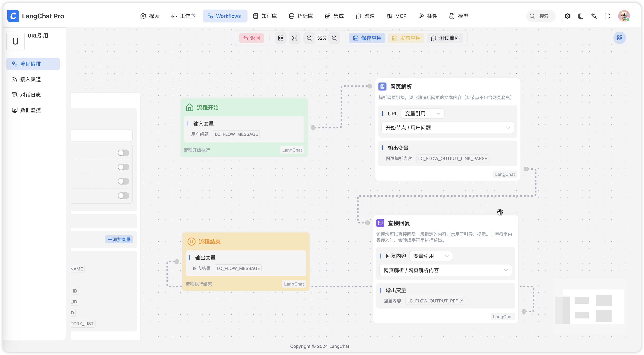Open the settings gear icon
Screen dimensions: 644x355
(x=567, y=16)
